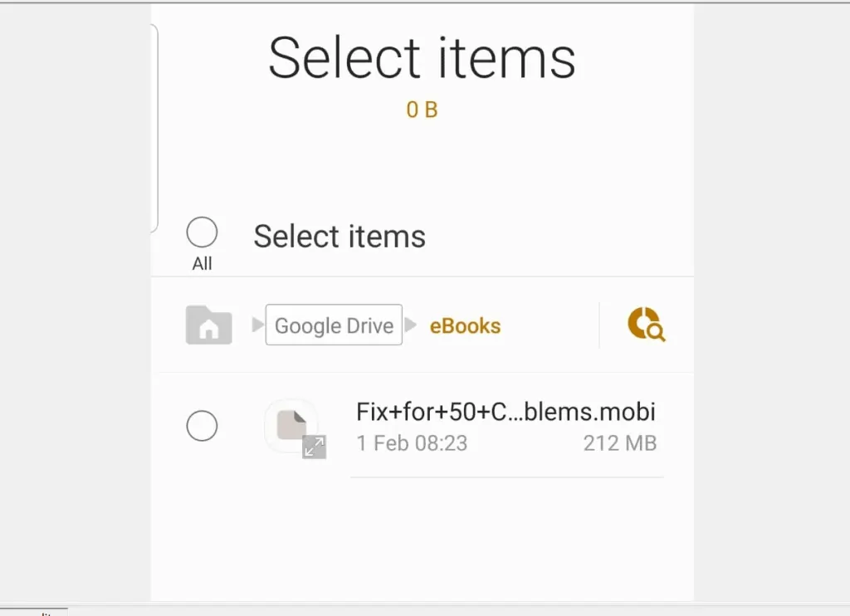Click the arrow before Google Drive breadcrumb

tap(257, 325)
